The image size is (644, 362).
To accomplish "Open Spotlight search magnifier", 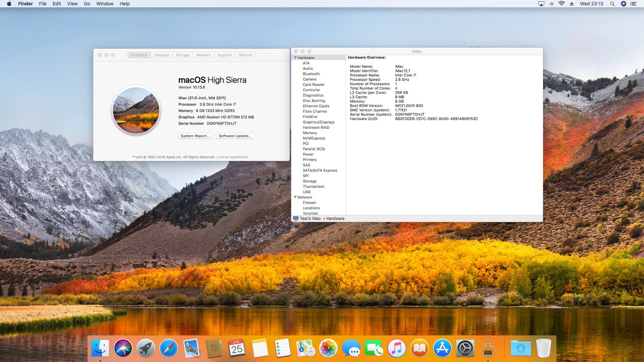I will (613, 4).
